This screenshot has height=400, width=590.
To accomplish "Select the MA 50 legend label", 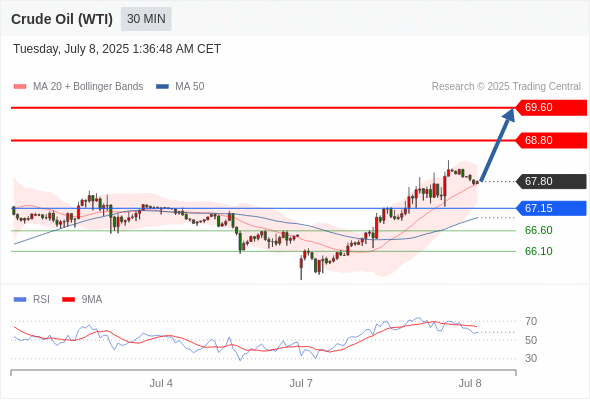I will [x=190, y=87].
